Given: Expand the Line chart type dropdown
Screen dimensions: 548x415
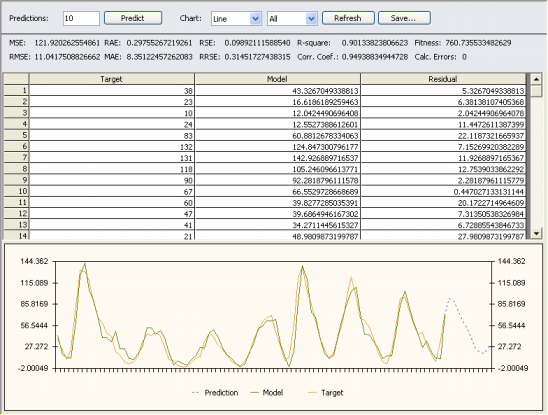Looking at the screenshot, I should pos(255,19).
